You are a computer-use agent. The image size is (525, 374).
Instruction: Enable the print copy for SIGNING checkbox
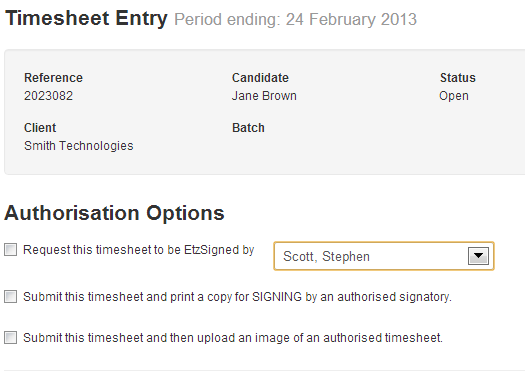10,297
